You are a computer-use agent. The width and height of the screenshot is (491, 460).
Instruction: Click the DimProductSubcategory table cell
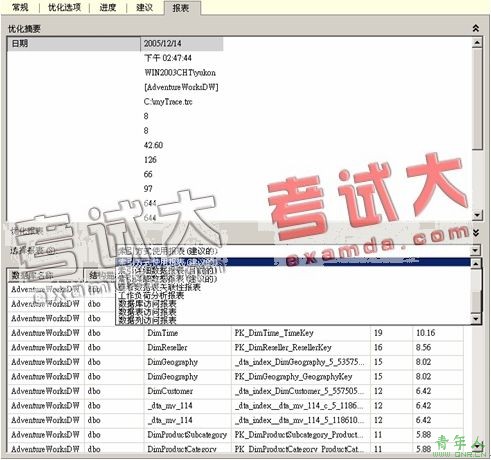tap(187, 435)
